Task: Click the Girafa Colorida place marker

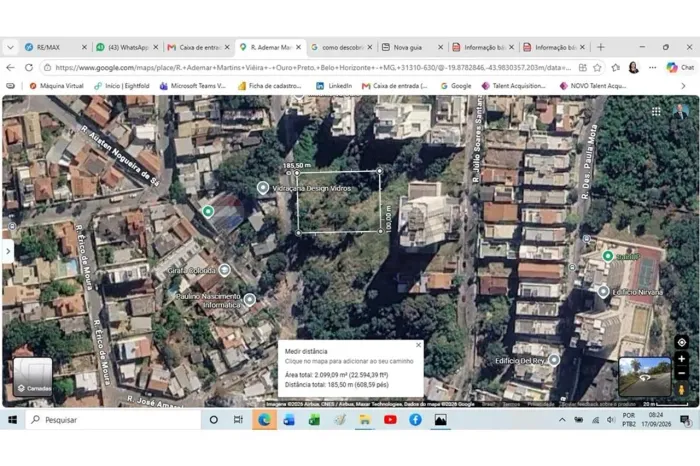Action: pos(225,270)
